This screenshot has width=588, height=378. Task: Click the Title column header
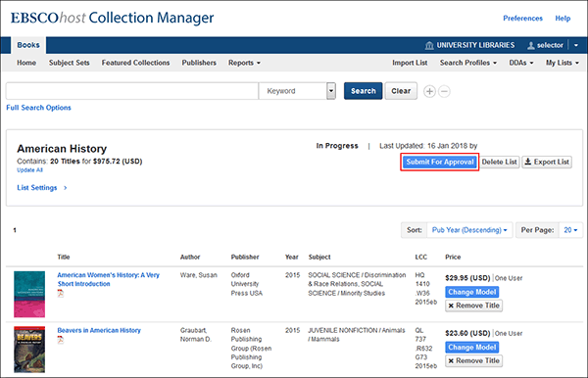pyautogui.click(x=64, y=257)
